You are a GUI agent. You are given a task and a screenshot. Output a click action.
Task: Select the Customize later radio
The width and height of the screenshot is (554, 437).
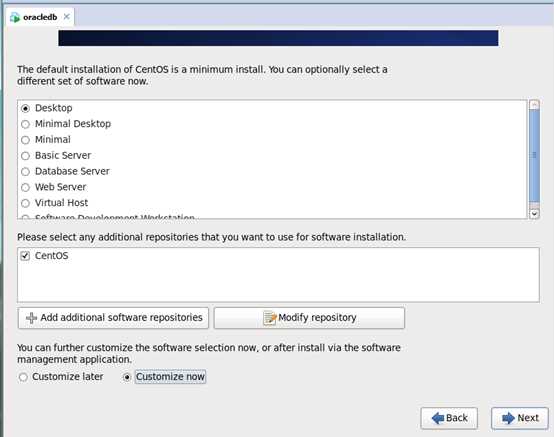[x=23, y=377]
